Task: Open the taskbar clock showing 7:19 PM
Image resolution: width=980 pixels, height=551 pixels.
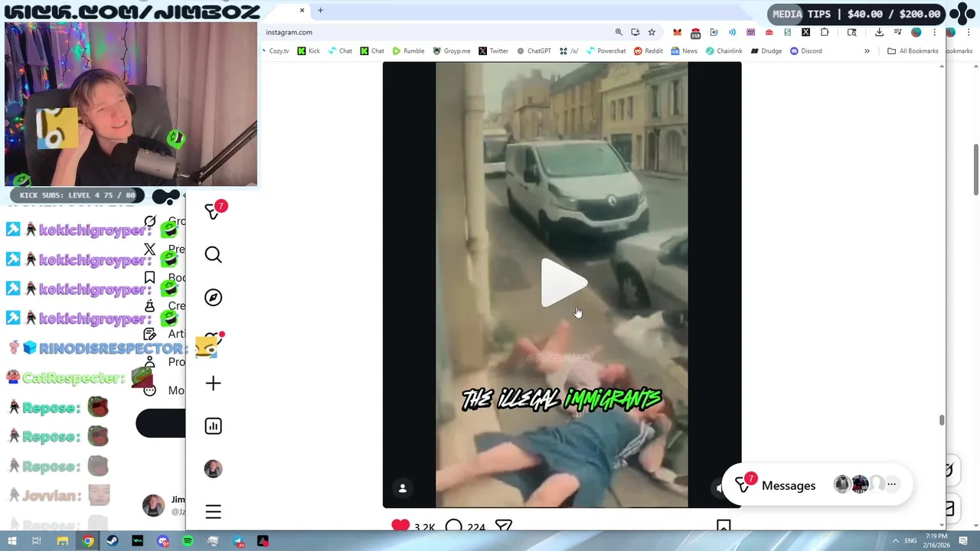Action: [935, 540]
